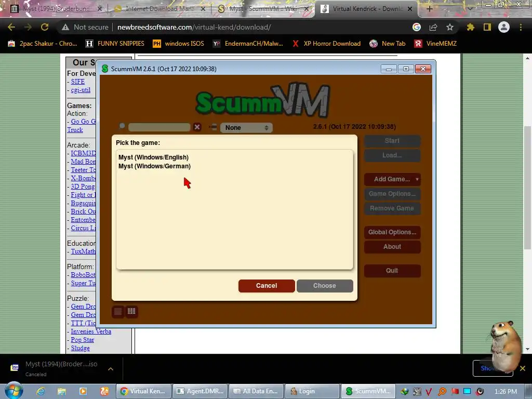The height and width of the screenshot is (399, 532).
Task: Switch to the Internet Download Manager tab
Action: pyautogui.click(x=159, y=9)
